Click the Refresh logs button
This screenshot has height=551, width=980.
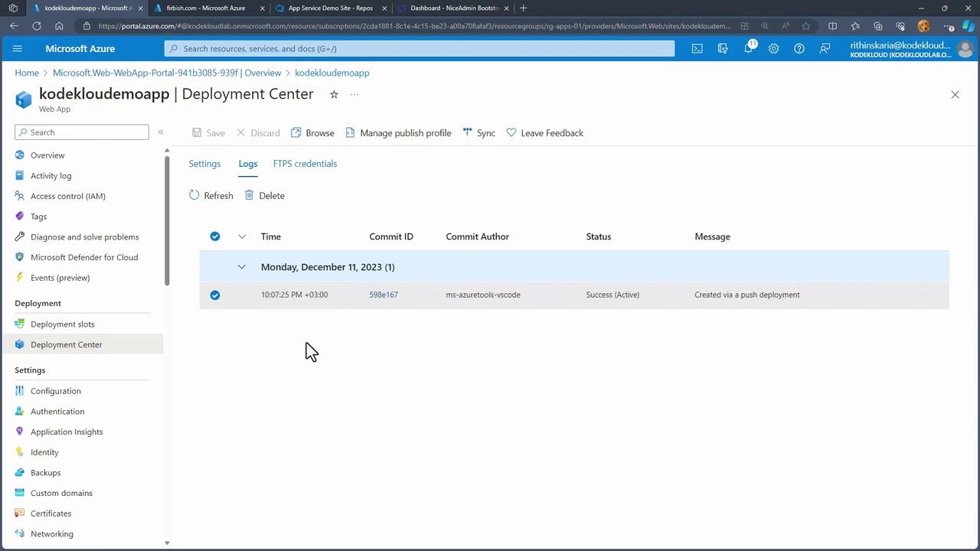pos(211,195)
